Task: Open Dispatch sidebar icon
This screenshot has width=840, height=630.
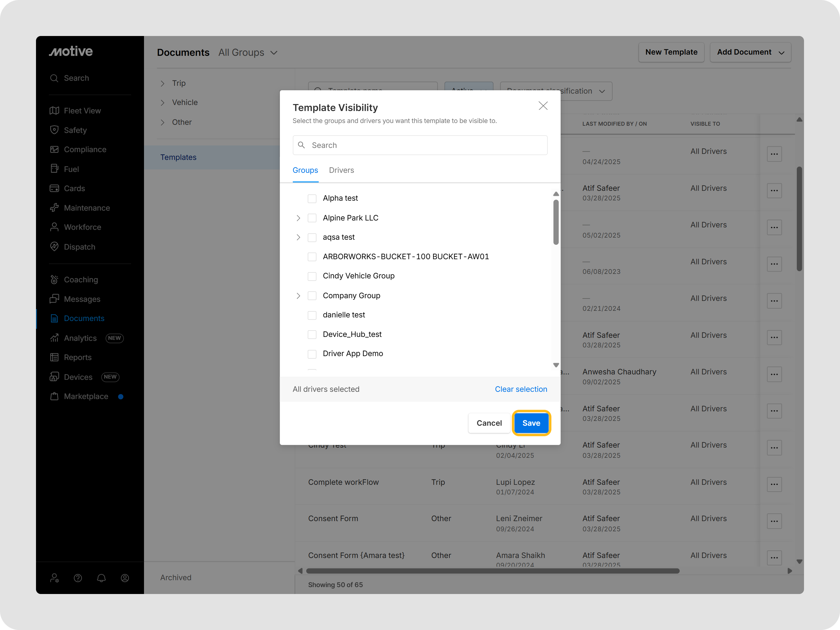Action: tap(54, 247)
